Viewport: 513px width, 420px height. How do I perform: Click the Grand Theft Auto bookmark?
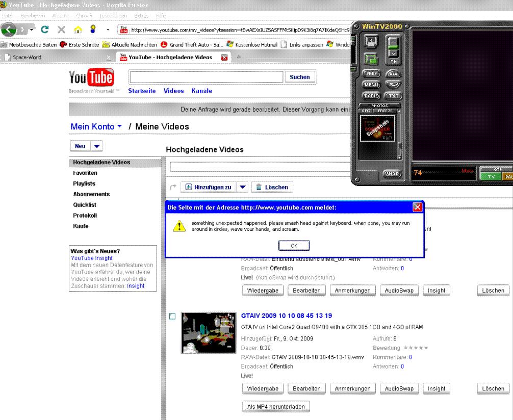pos(192,45)
